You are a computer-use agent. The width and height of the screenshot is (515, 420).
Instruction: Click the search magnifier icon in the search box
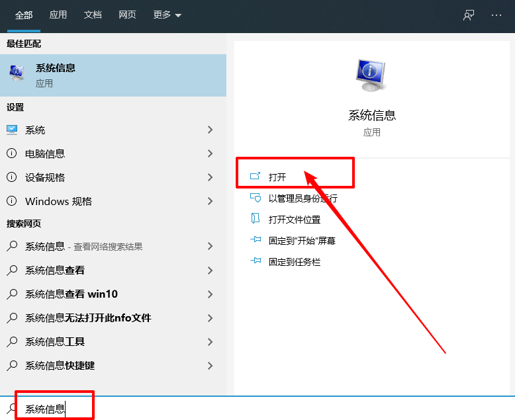coord(12,409)
